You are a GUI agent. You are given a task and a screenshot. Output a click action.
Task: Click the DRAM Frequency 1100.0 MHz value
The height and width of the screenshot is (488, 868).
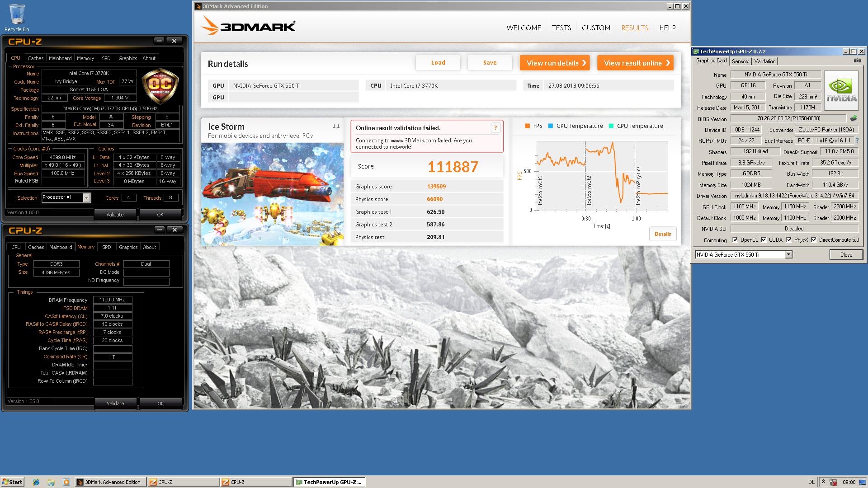pyautogui.click(x=112, y=300)
